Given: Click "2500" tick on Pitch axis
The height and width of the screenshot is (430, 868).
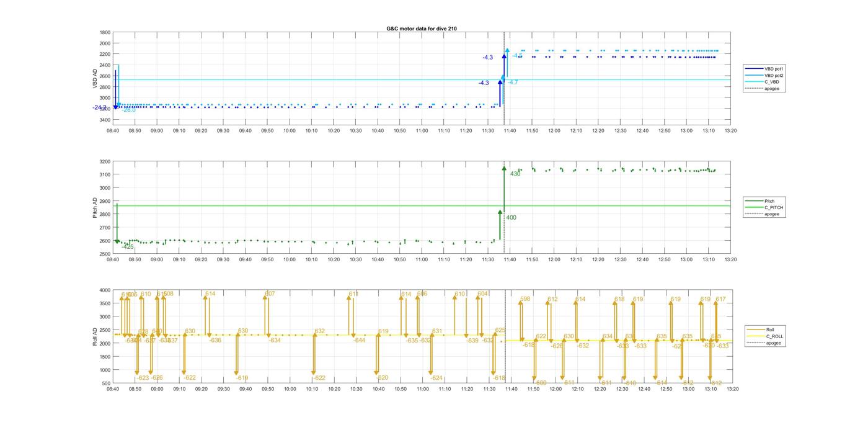Looking at the screenshot, I should (105, 254).
